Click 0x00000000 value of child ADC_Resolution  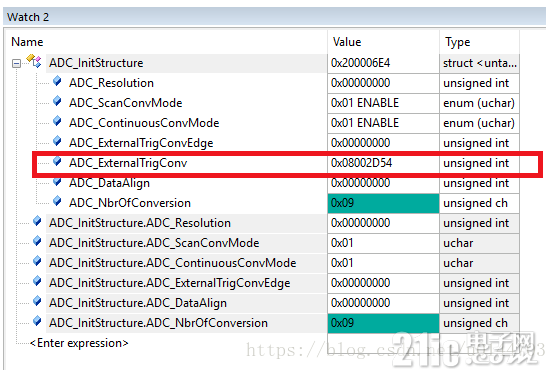pyautogui.click(x=361, y=83)
